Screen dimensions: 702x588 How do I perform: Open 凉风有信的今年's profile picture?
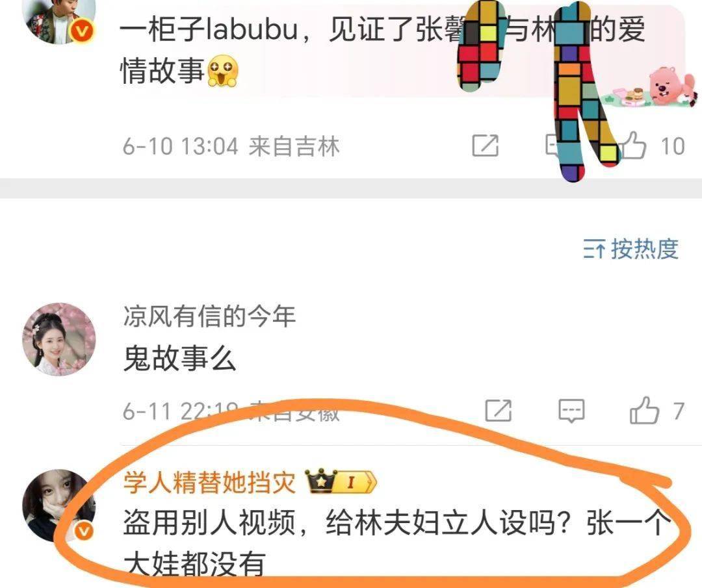(59, 339)
